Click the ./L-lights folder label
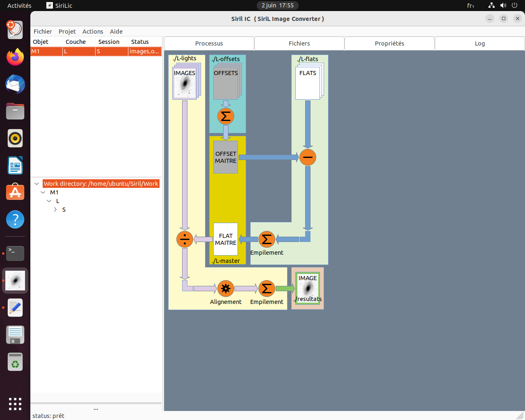 pos(185,58)
